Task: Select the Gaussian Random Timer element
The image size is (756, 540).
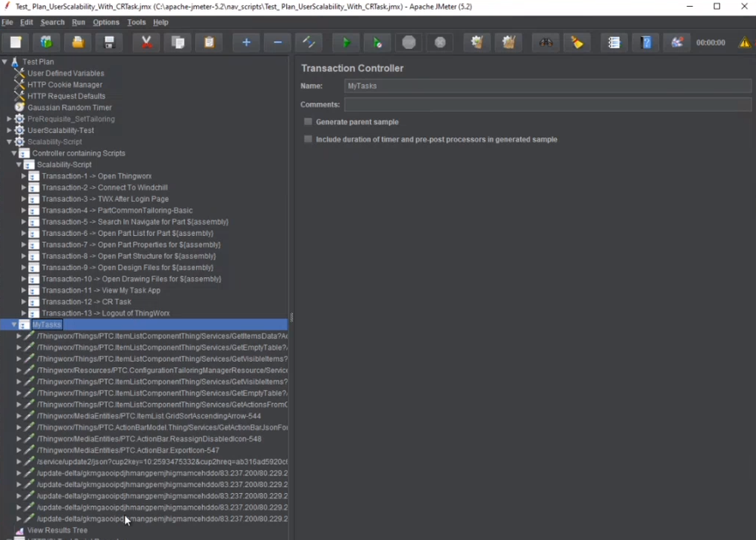Action: pyautogui.click(x=70, y=107)
